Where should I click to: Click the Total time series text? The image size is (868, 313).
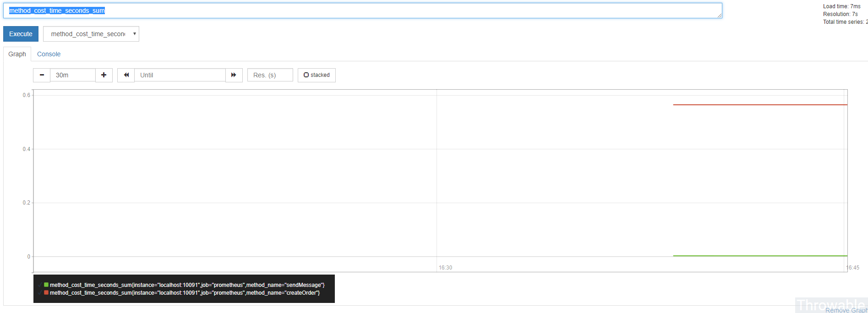(x=845, y=22)
